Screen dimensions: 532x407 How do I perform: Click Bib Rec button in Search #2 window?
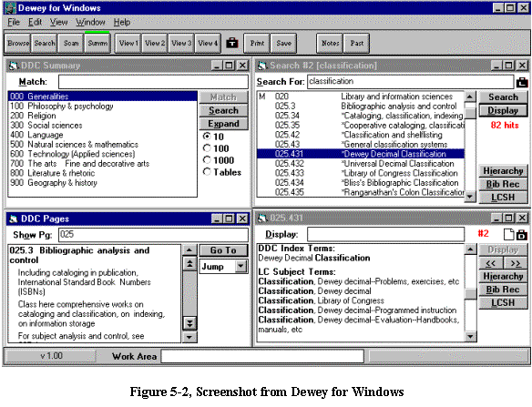click(x=503, y=184)
